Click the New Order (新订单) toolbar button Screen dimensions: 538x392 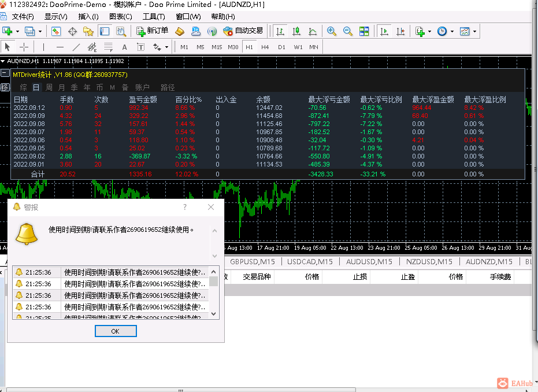tap(153, 31)
